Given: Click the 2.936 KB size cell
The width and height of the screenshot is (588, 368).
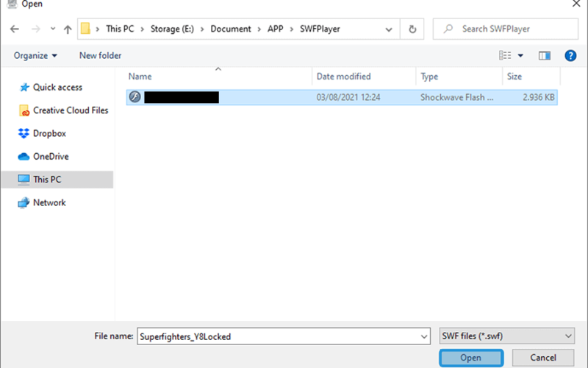Looking at the screenshot, I should coord(539,97).
